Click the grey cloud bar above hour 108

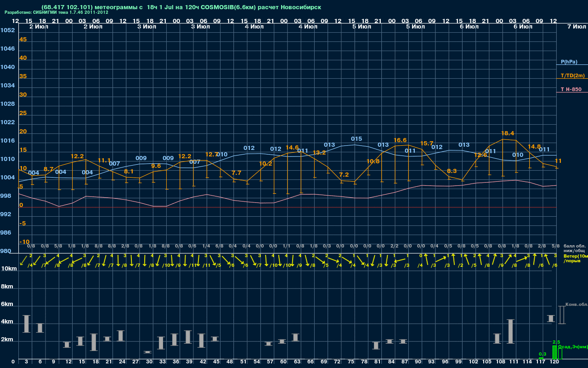(497, 339)
